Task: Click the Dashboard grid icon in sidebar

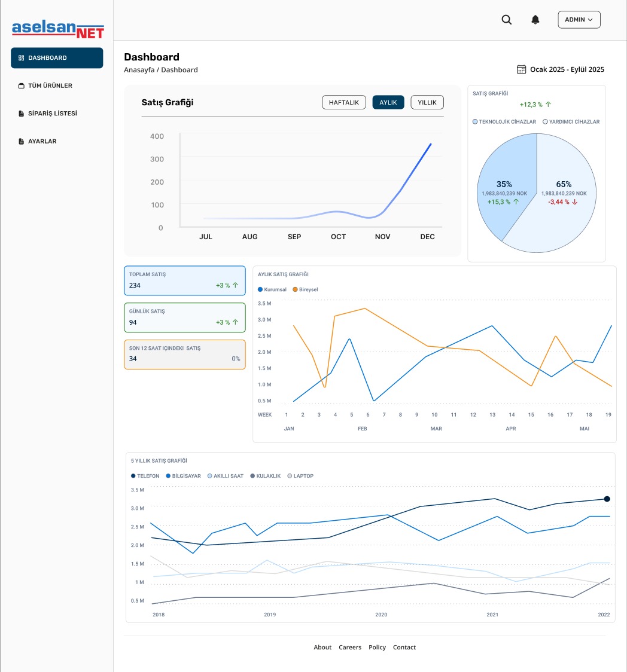Action: (22, 58)
